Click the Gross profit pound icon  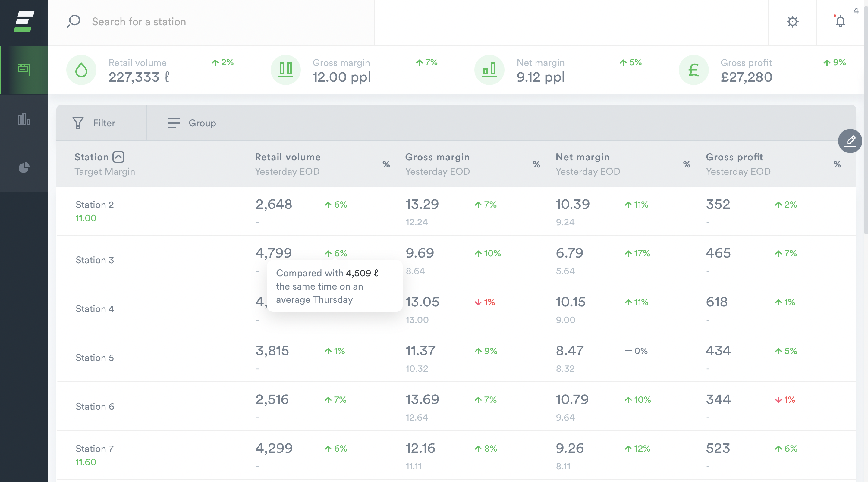(x=693, y=70)
